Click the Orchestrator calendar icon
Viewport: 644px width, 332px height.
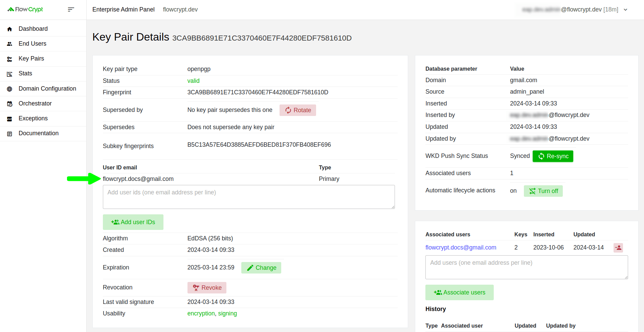point(9,104)
